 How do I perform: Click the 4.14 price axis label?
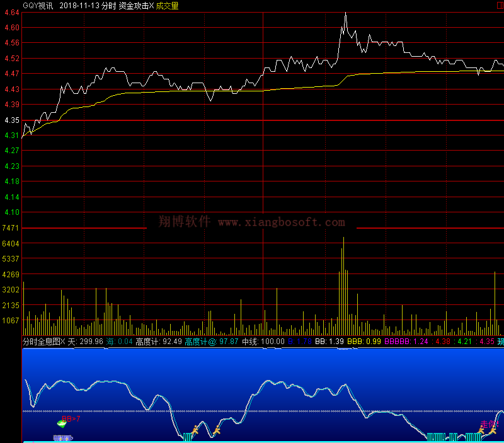(12, 197)
